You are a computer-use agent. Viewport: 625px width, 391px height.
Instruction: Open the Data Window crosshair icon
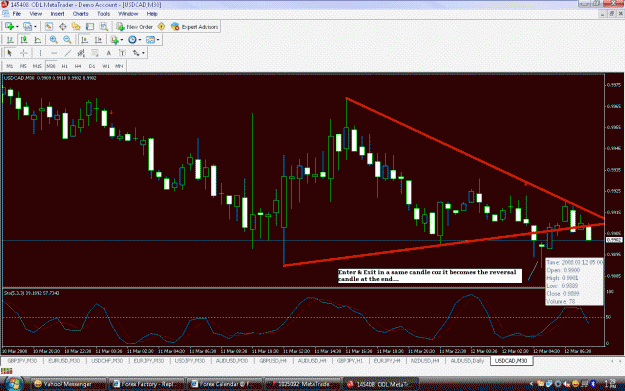63,27
